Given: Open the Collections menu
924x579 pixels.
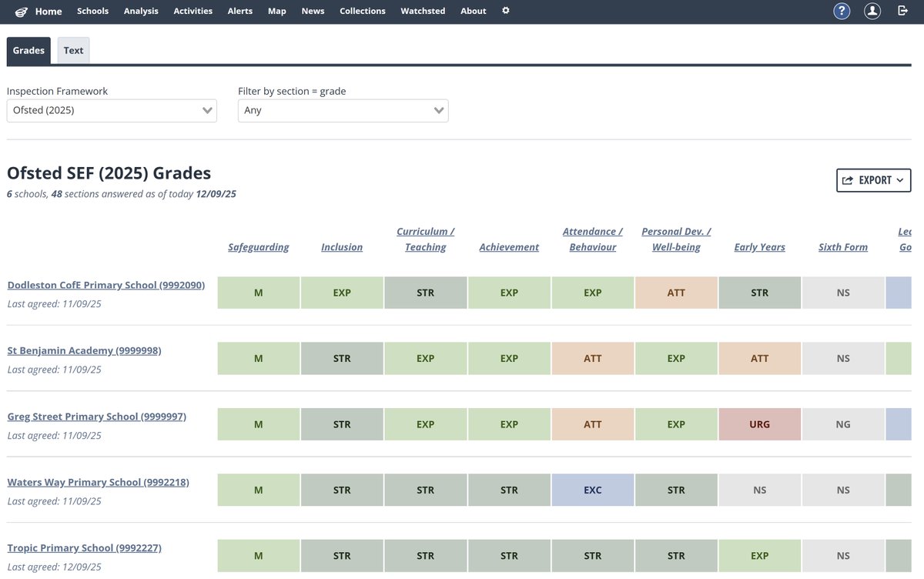Looking at the screenshot, I should pos(363,11).
